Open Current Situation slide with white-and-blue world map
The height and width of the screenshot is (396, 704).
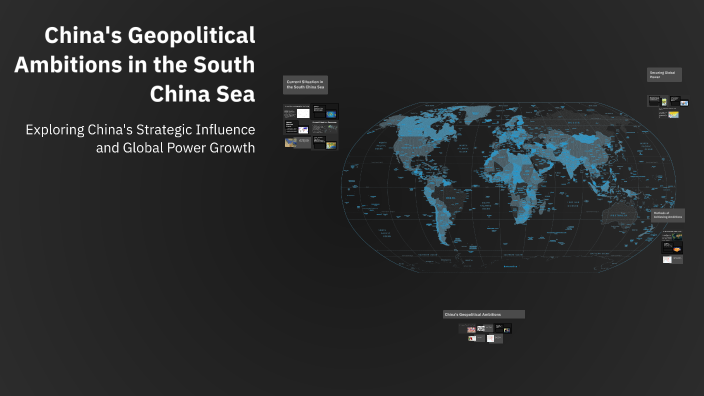pos(297,127)
